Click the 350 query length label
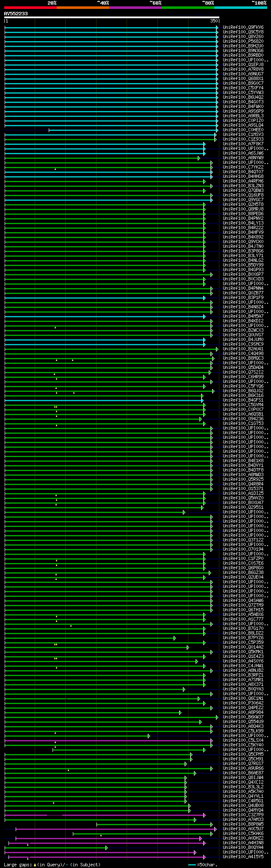The height and width of the screenshot is (868, 271). (x=214, y=21)
